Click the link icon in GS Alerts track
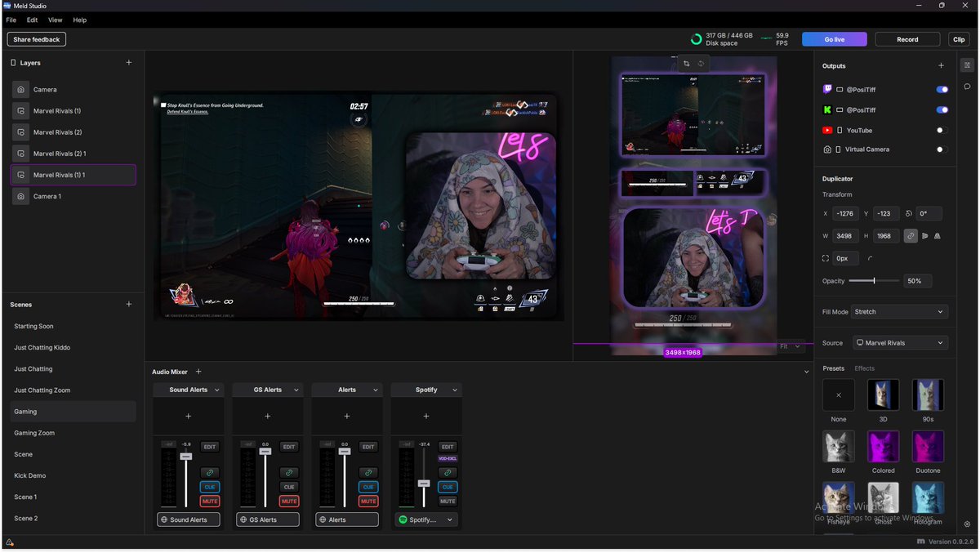This screenshot has width=980, height=553. tap(289, 473)
